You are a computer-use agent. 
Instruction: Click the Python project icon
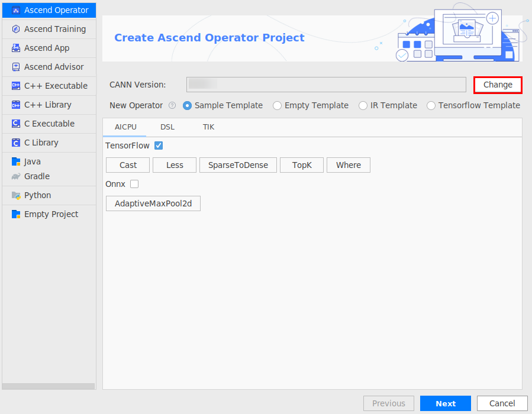(16, 195)
